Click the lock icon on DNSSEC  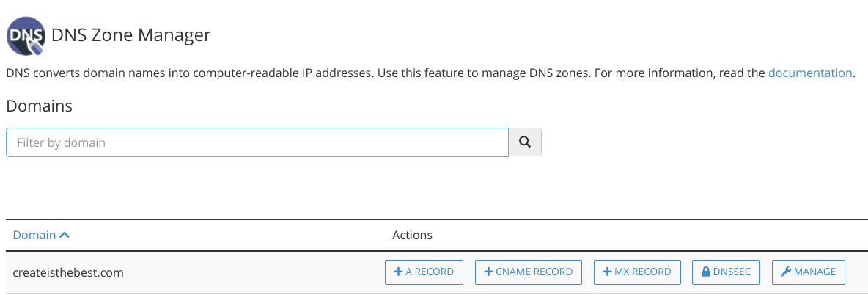click(706, 272)
